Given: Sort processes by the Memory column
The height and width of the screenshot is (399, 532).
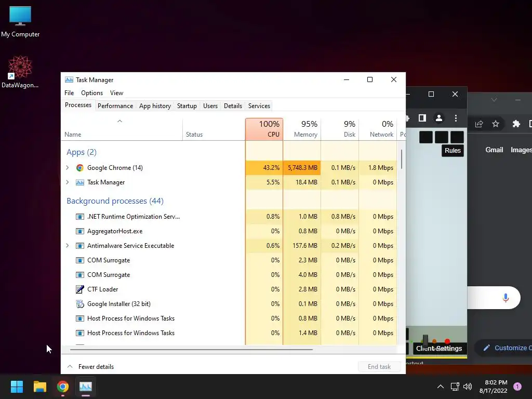Looking at the screenshot, I should (x=302, y=129).
